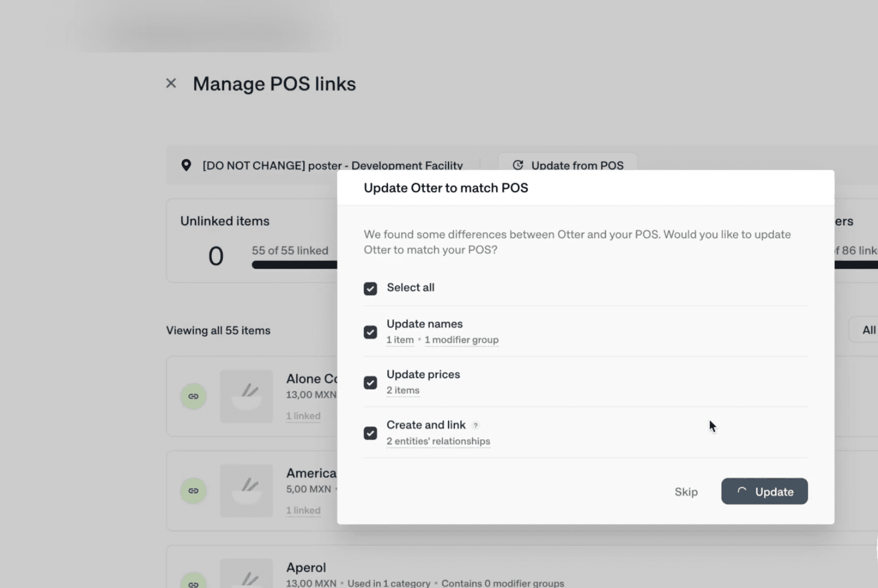Click the link icon for America item

(193, 490)
